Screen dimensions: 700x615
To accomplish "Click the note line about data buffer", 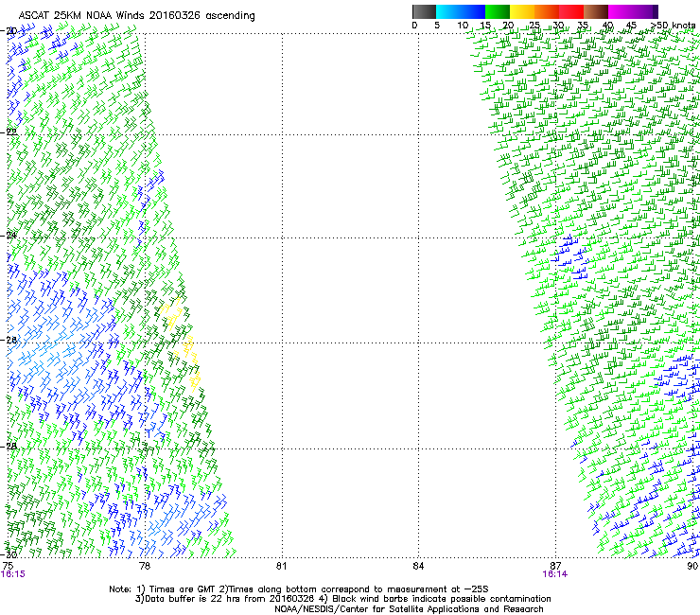I will [342, 599].
